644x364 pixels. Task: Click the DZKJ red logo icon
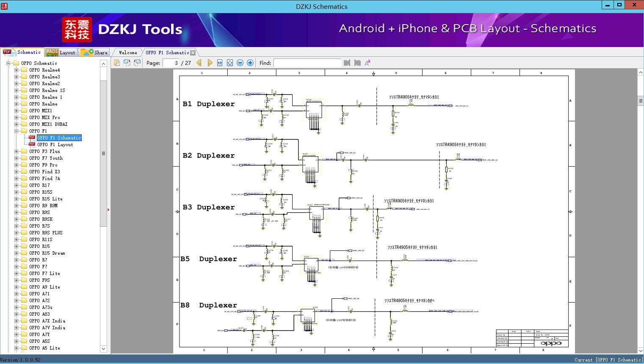click(77, 30)
